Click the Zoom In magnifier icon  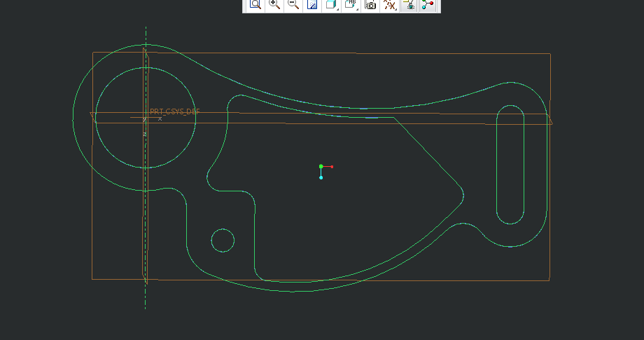tap(274, 5)
